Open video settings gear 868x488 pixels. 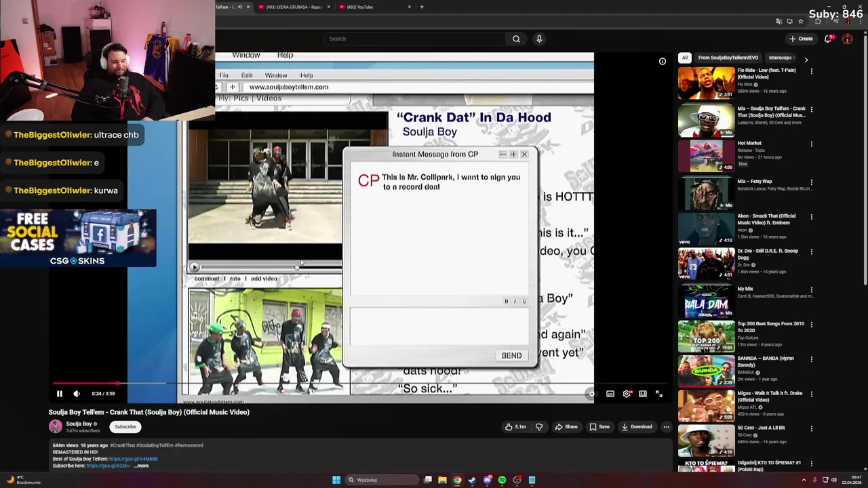pos(627,394)
